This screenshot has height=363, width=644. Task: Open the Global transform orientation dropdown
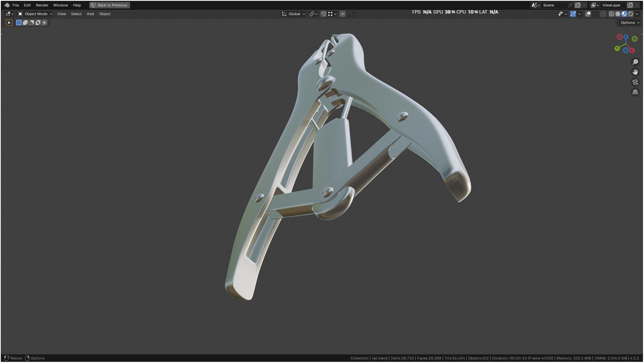(294, 14)
